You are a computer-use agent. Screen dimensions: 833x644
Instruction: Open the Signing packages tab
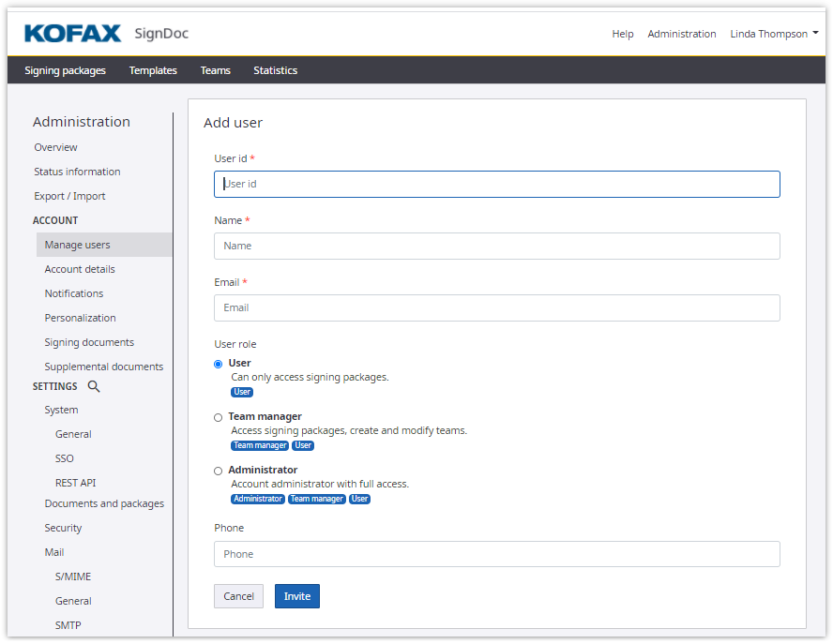click(65, 70)
